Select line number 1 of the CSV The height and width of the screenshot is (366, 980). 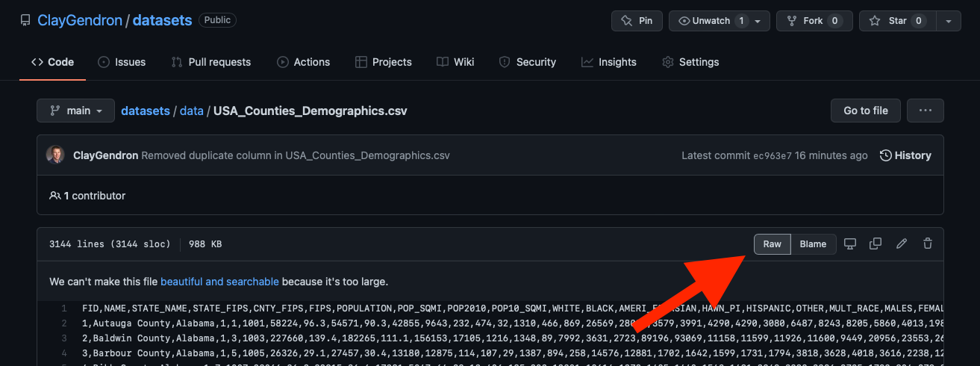click(x=64, y=308)
